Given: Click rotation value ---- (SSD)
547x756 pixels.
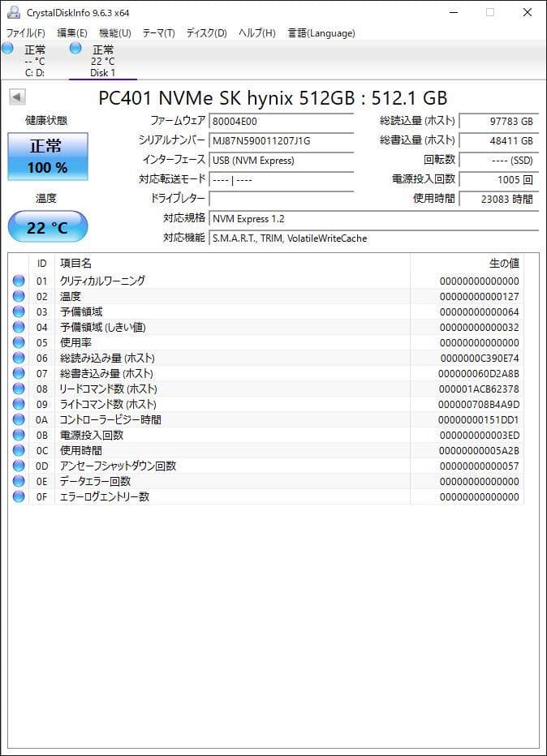Looking at the screenshot, I should [x=499, y=160].
